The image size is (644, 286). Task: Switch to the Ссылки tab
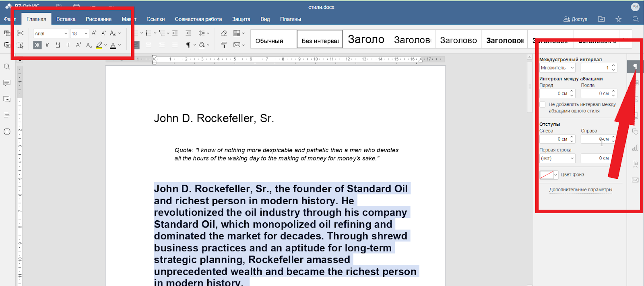(156, 19)
